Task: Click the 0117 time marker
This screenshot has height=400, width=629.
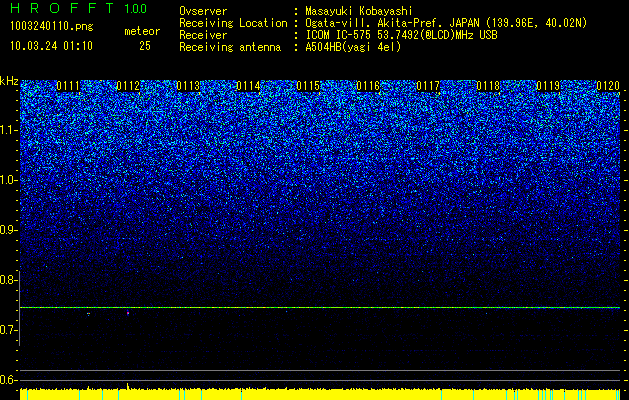Action: click(428, 86)
